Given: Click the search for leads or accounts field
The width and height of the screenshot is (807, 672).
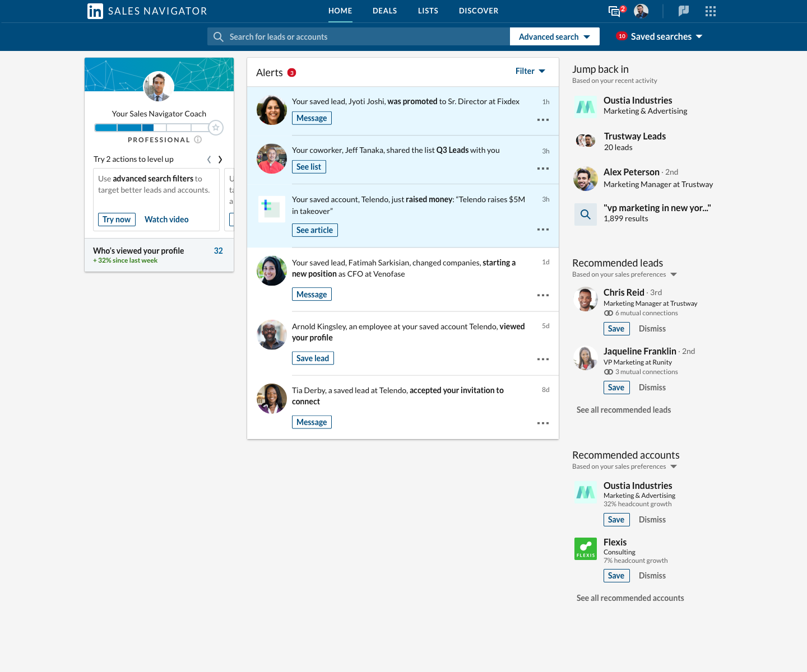Looking at the screenshot, I should click(359, 36).
